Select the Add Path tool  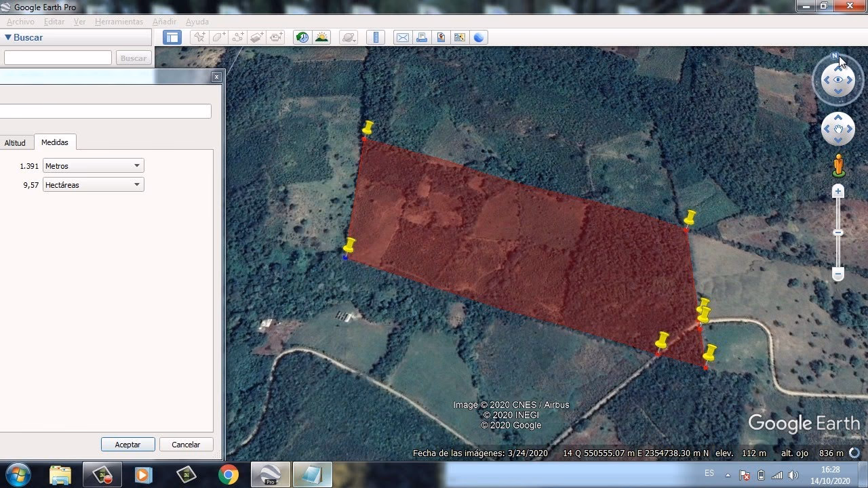click(x=238, y=37)
